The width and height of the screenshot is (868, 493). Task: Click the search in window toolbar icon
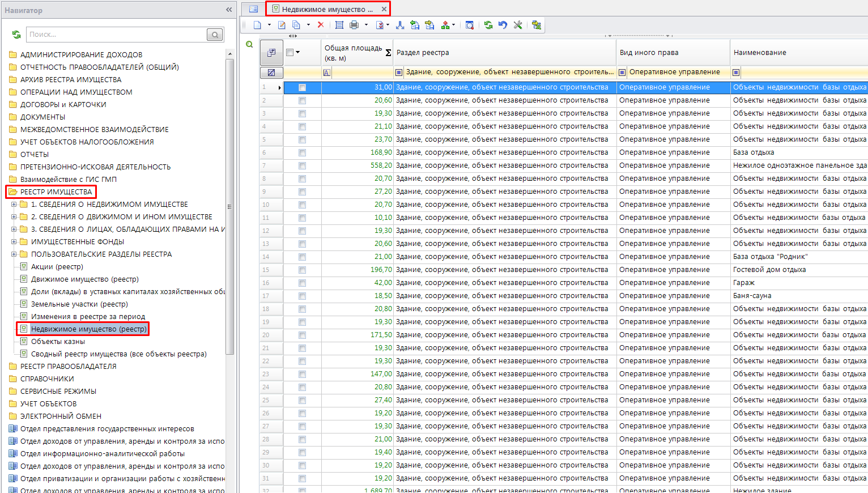click(x=470, y=25)
